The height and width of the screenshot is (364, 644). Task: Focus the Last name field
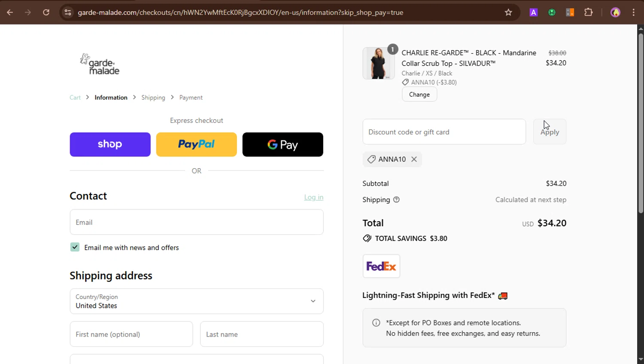261,334
